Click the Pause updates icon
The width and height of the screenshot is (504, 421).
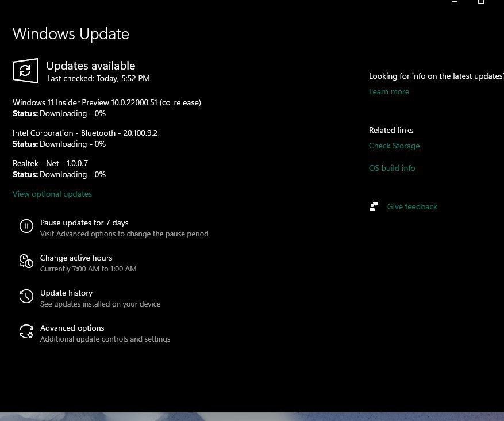[x=26, y=226]
